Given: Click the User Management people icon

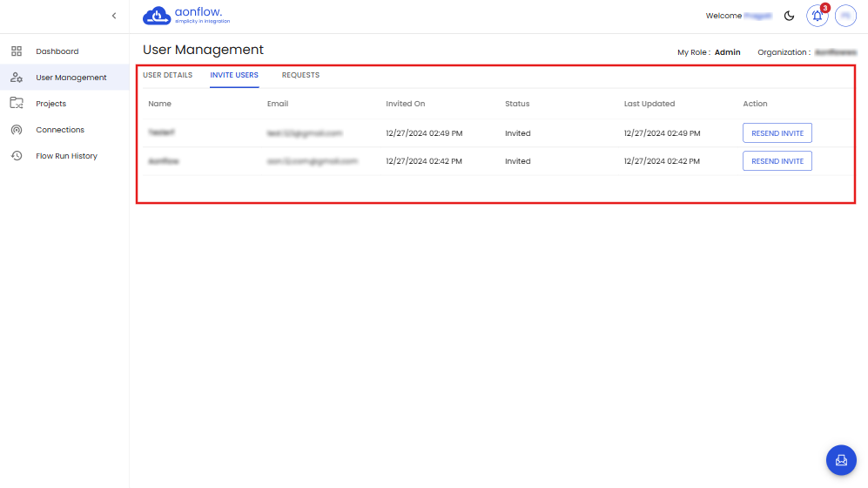Looking at the screenshot, I should 17,78.
